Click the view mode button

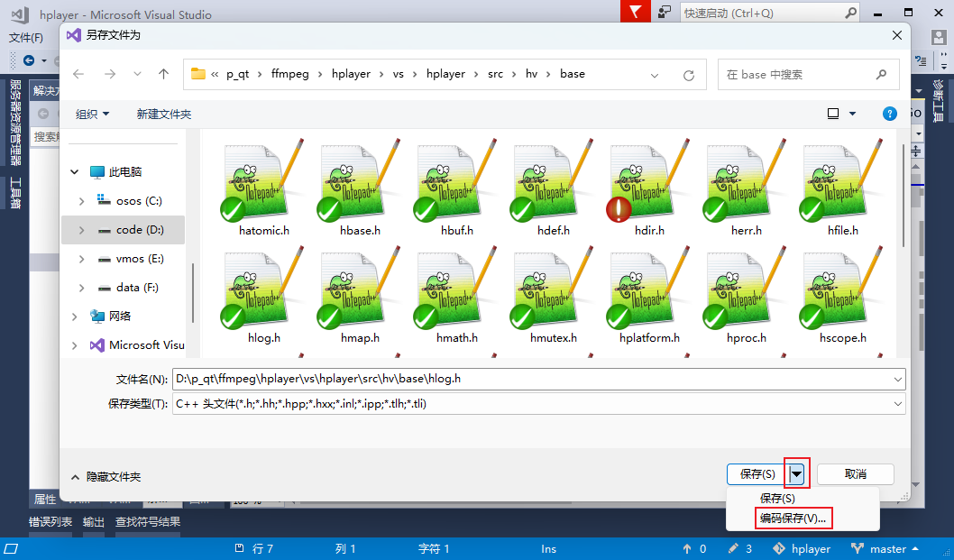tap(833, 114)
